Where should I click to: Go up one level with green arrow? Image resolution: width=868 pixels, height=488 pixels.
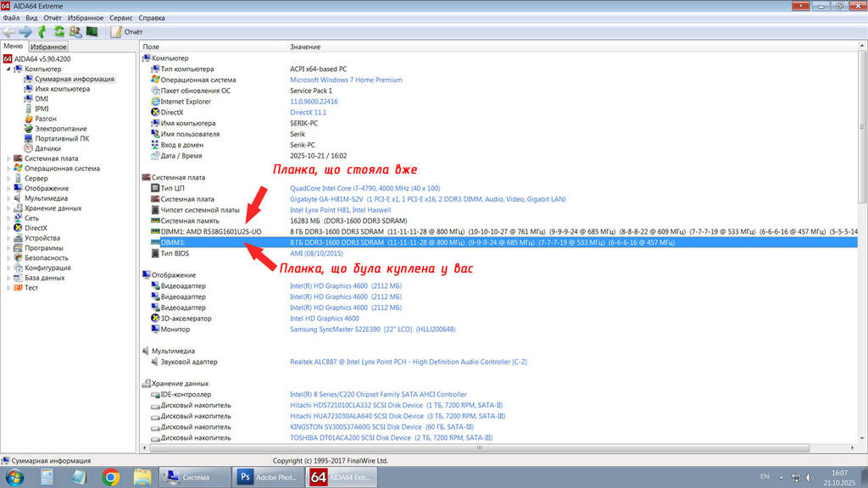coord(42,31)
